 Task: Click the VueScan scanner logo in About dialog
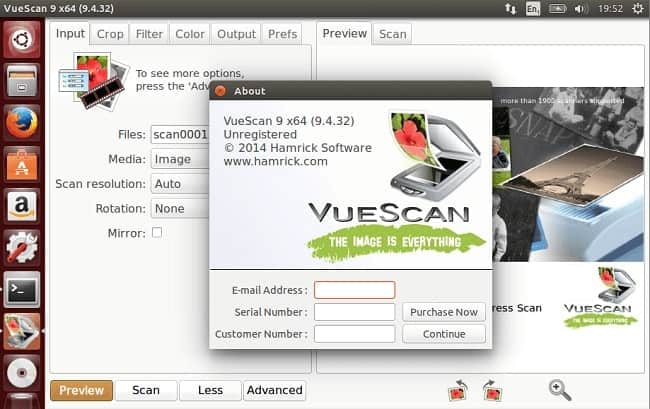(x=434, y=156)
